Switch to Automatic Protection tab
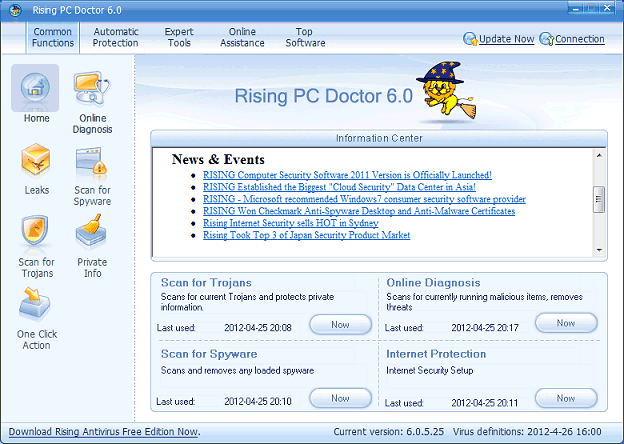Image resolution: width=624 pixels, height=444 pixels. 116,37
